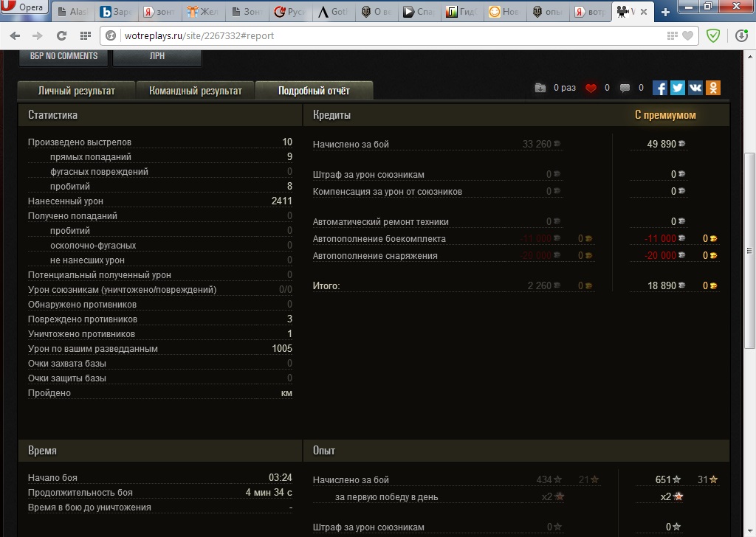Go back to previous page
The image size is (756, 537).
[16, 35]
